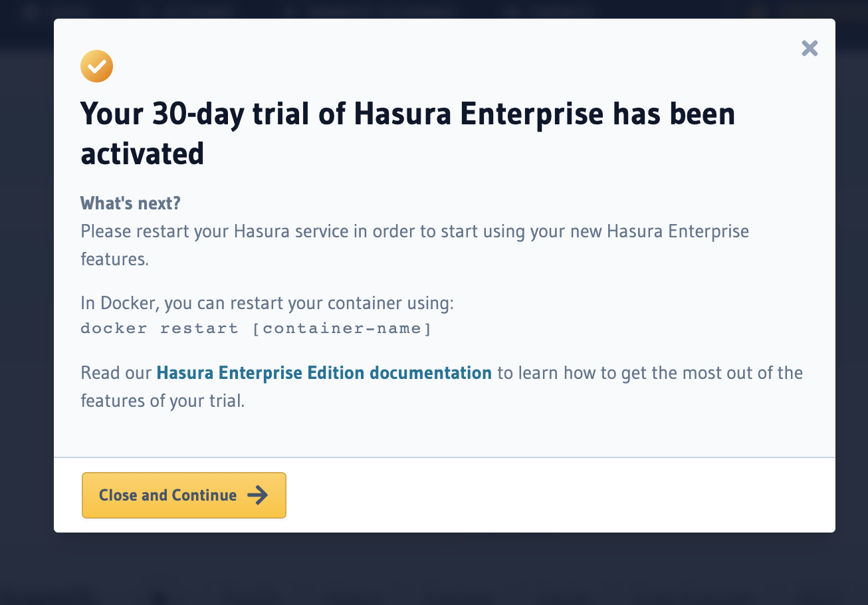Click the arrow icon inside the Close and Continue button
The height and width of the screenshot is (605, 868).
(x=259, y=495)
